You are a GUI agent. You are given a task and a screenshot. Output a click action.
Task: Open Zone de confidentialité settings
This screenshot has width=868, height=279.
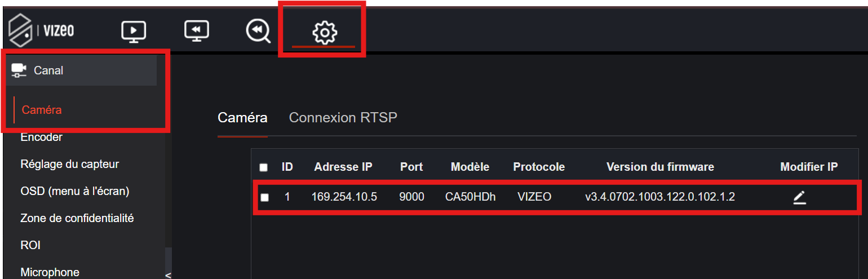click(77, 218)
